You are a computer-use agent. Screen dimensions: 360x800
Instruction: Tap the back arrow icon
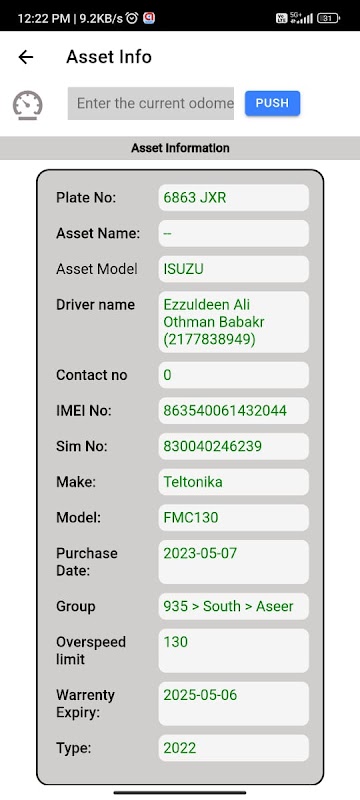point(25,57)
